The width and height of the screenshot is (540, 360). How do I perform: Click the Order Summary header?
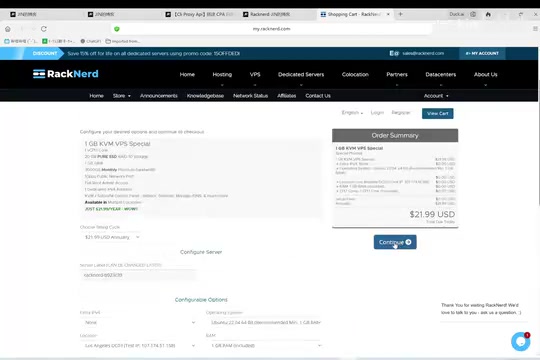[x=395, y=135]
